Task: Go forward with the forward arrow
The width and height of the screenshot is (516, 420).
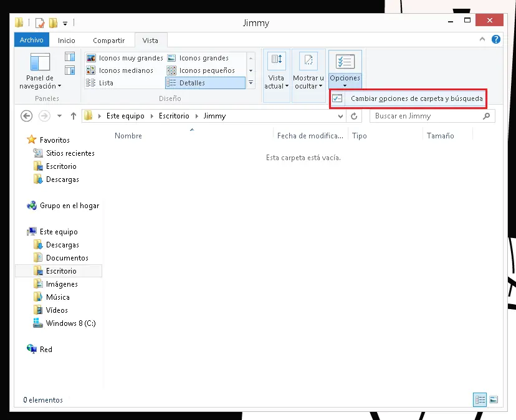Action: pos(44,116)
